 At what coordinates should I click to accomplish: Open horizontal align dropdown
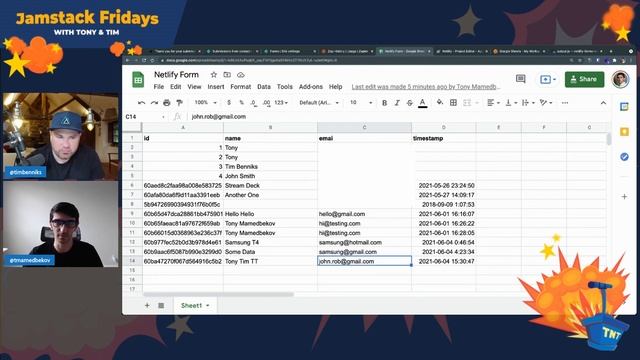(x=493, y=103)
